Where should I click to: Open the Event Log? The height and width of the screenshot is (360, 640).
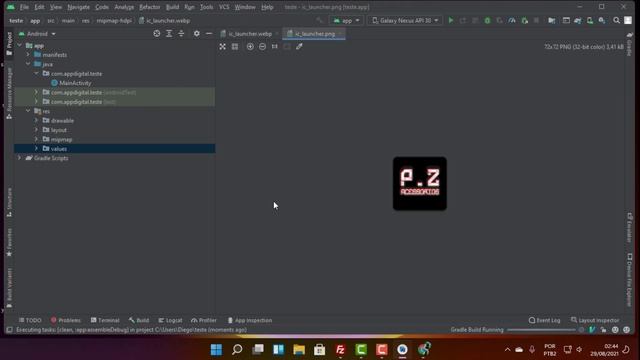coord(544,320)
